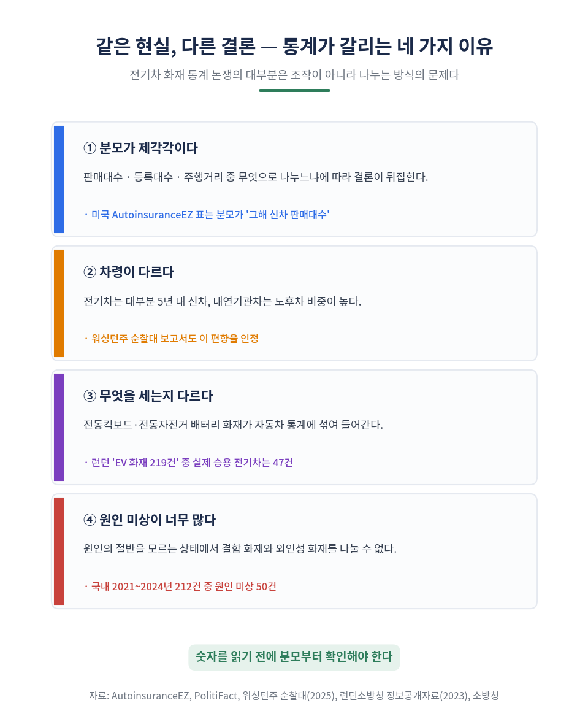This screenshot has height=727, width=588.
Task: Open the red '국내 2021~2024년 212건' note
Action: click(x=180, y=587)
